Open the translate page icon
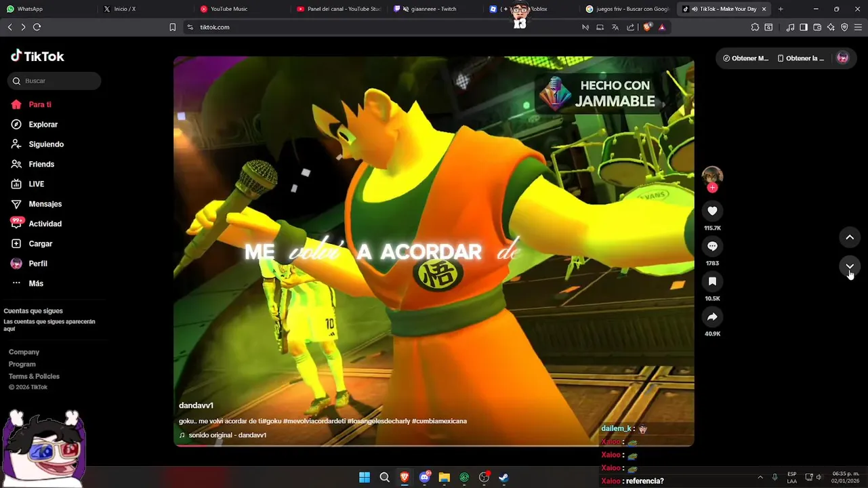The height and width of the screenshot is (488, 868). (x=615, y=27)
